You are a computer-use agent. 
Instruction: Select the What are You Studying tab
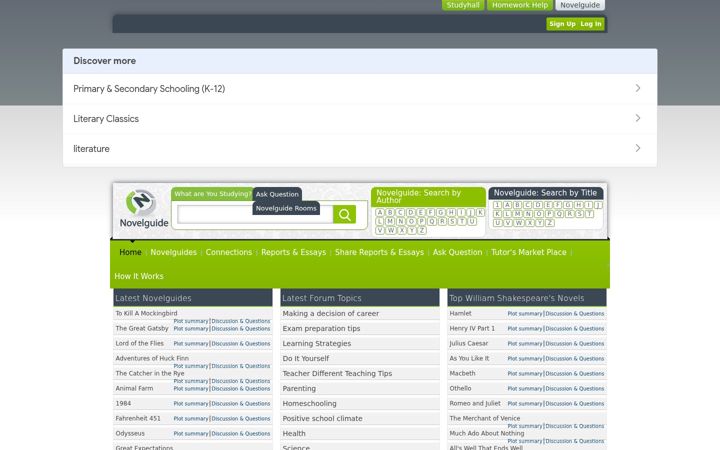click(x=212, y=194)
